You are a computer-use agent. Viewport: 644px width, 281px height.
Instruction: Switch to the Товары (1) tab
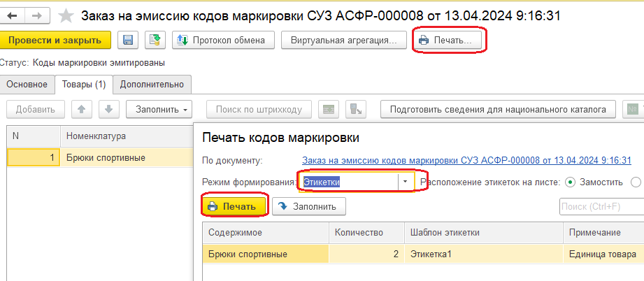(x=84, y=84)
